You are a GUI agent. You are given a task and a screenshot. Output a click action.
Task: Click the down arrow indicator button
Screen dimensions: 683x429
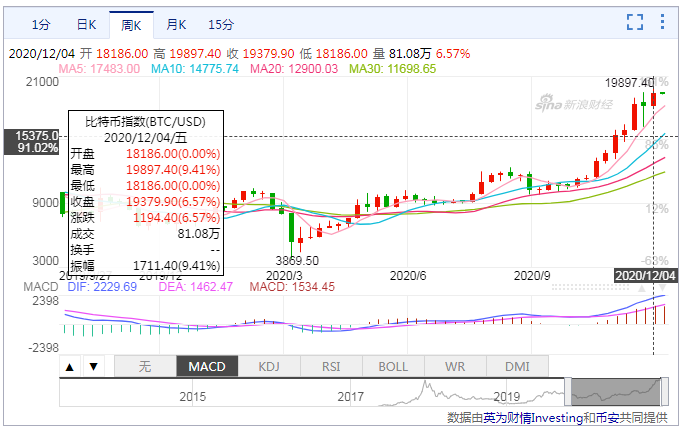(93, 367)
